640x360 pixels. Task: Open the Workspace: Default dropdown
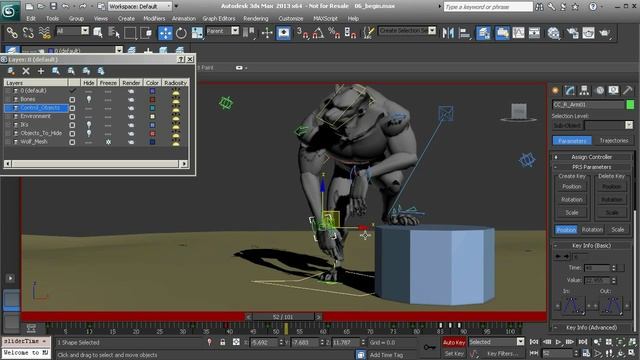coord(140,6)
